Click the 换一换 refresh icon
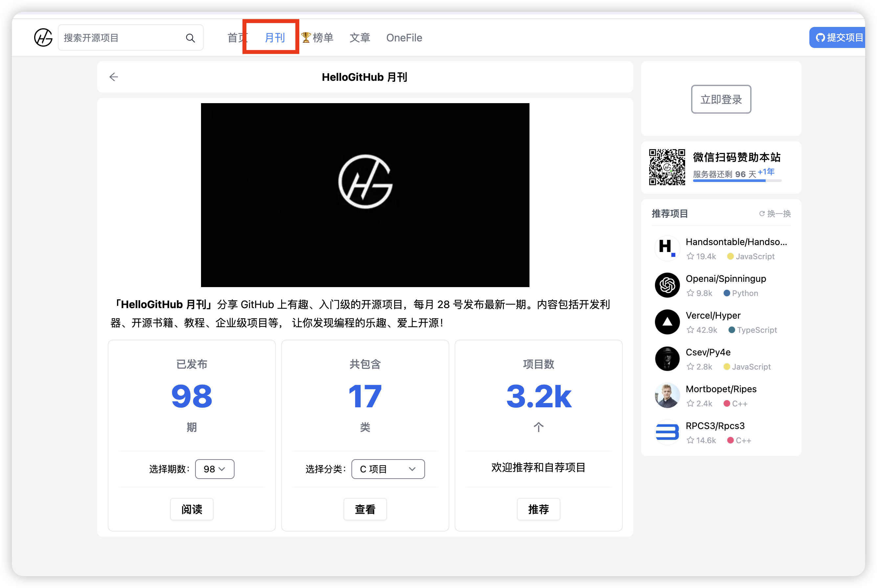Image resolution: width=877 pixels, height=588 pixels. click(761, 214)
